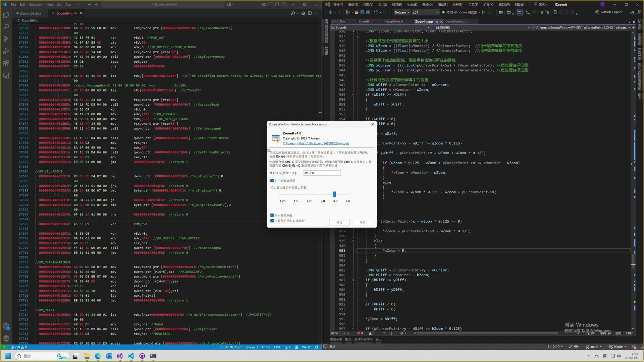This screenshot has height=362, width=644.
Task: Toggle show tray icon checkbox
Action: [x=272, y=215]
